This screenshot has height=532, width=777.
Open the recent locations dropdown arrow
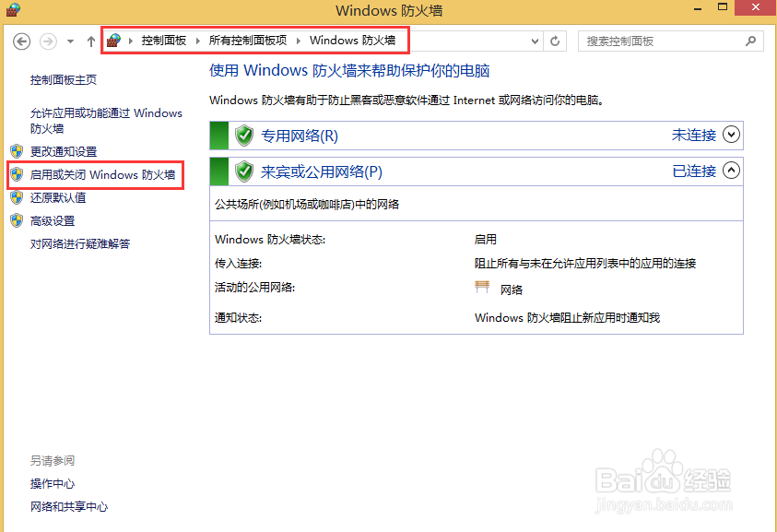[x=70, y=41]
